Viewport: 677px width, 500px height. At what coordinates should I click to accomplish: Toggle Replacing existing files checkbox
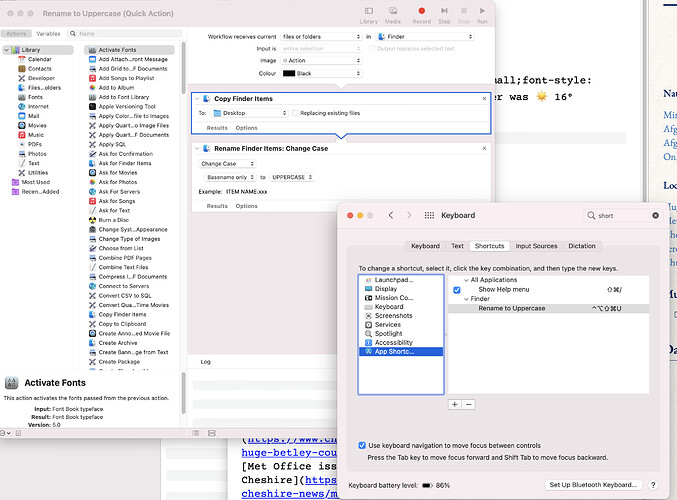[x=295, y=113]
